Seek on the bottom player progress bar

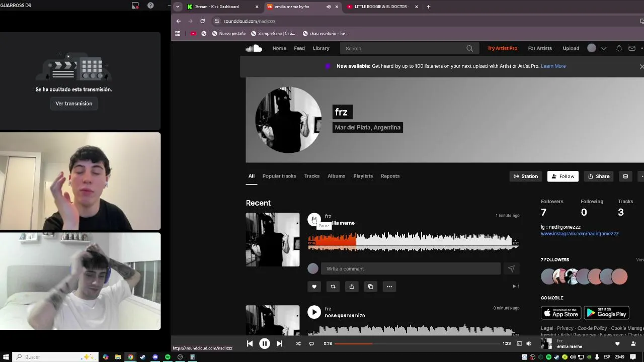[x=417, y=343]
